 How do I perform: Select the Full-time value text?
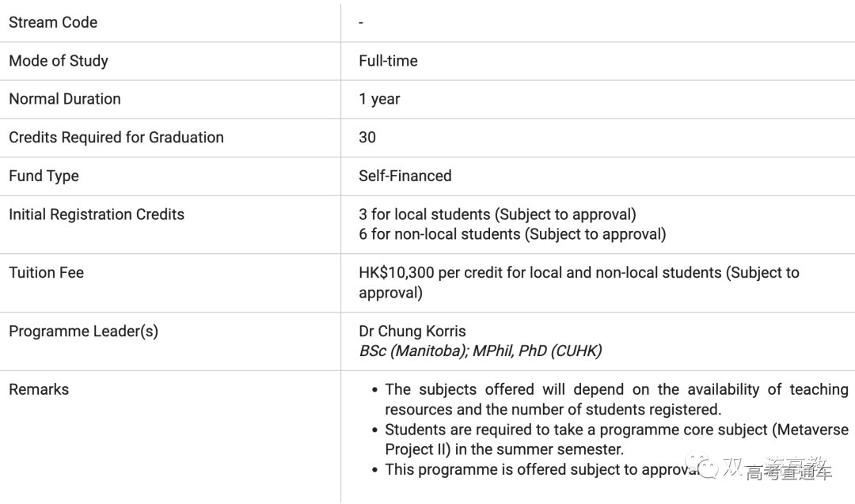click(x=388, y=61)
